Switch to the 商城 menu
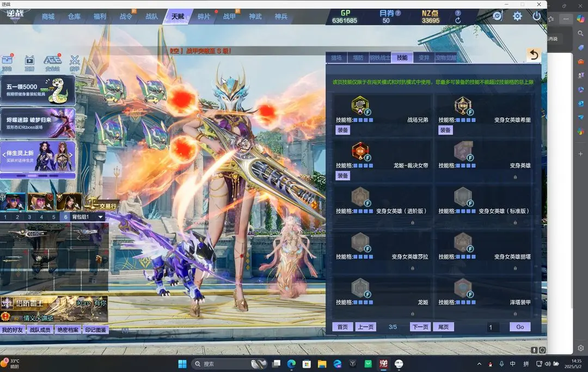588x372 pixels. pos(48,16)
